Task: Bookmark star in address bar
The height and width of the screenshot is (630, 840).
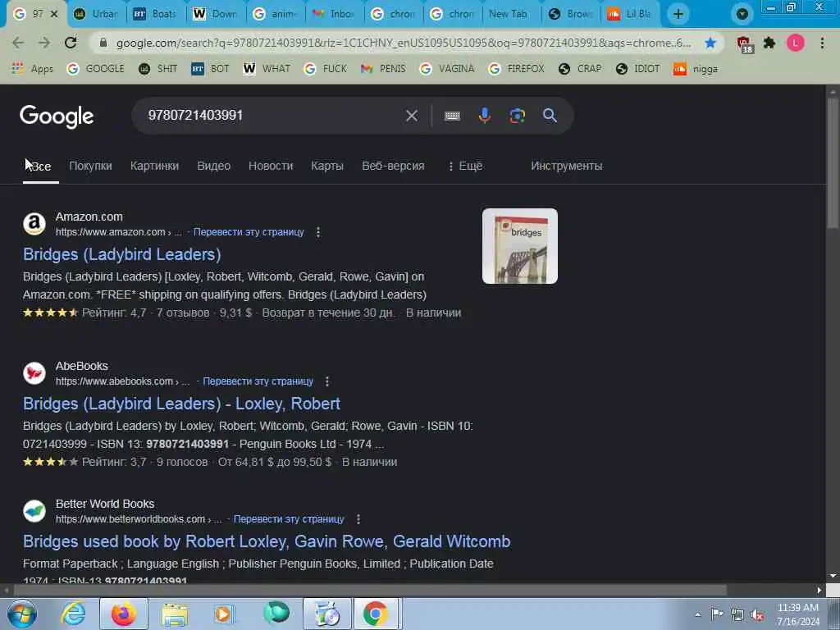Action: [710, 43]
